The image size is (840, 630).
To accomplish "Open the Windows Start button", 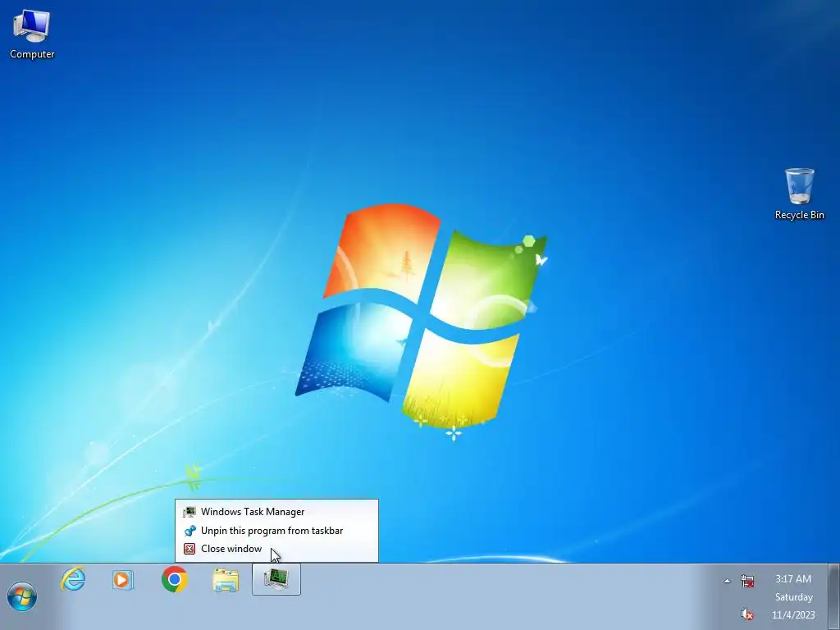I will point(22,596).
